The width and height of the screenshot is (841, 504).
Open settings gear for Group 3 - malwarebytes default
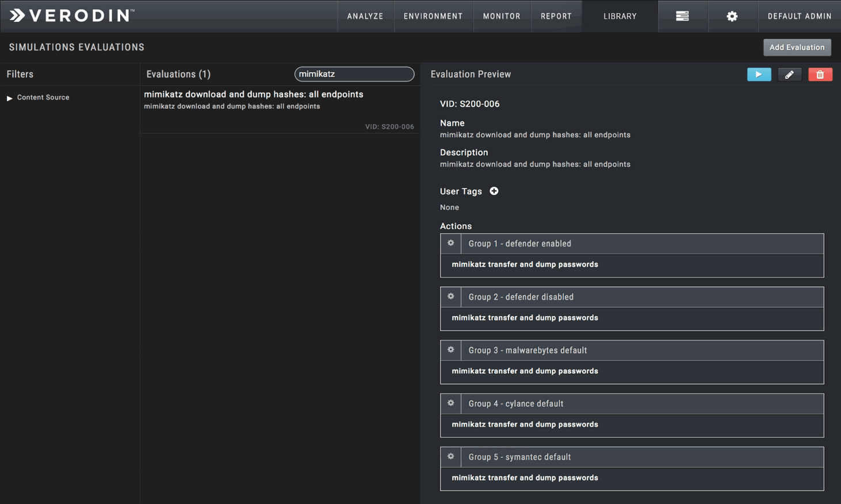click(x=450, y=350)
